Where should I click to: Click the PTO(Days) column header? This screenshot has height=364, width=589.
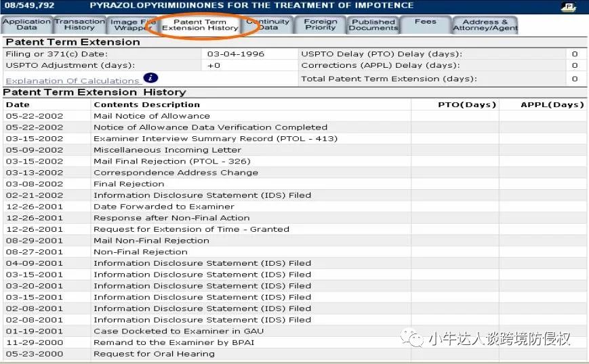tap(467, 105)
